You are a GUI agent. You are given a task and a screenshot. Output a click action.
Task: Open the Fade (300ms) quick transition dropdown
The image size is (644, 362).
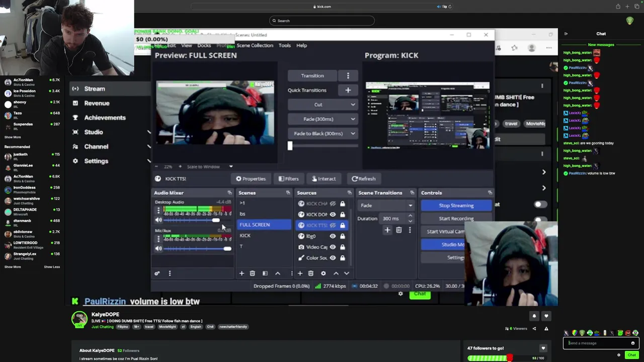323,119
